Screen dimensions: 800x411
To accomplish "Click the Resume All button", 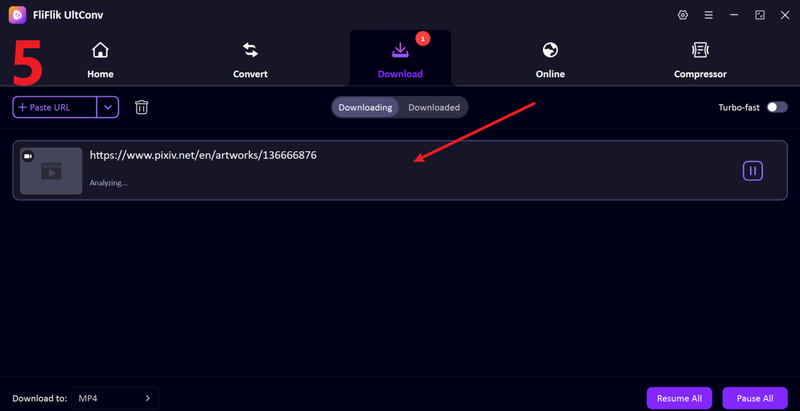I will 679,398.
